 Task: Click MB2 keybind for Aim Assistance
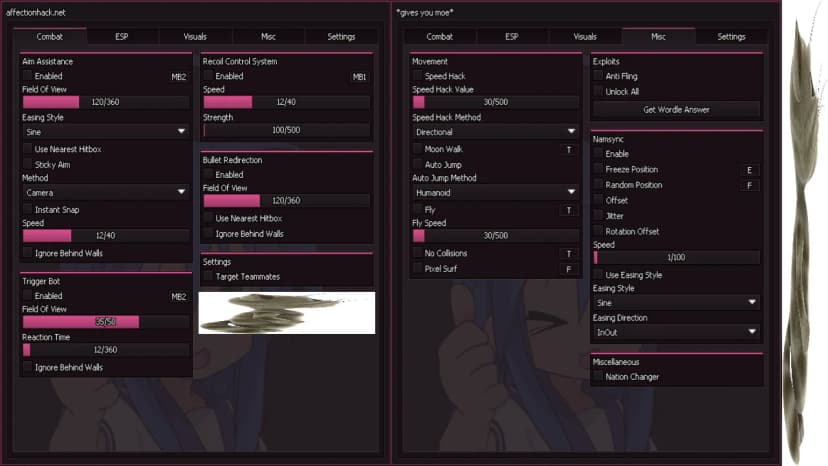pyautogui.click(x=178, y=77)
